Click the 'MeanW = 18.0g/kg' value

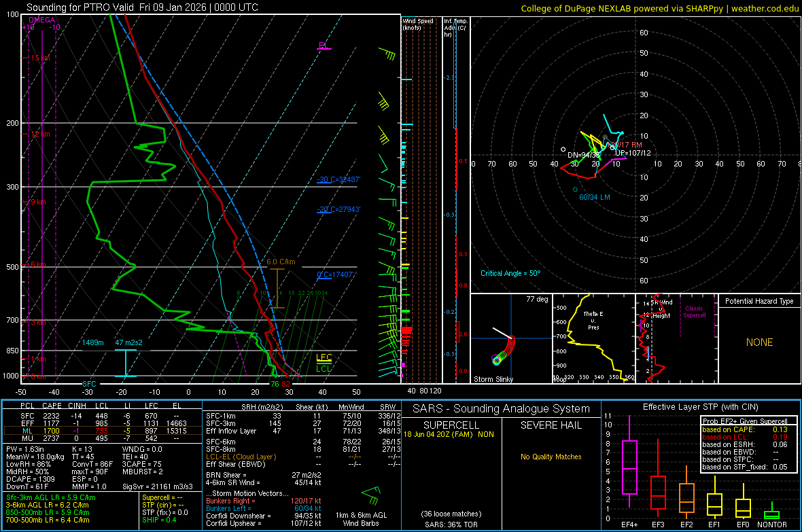click(x=35, y=457)
